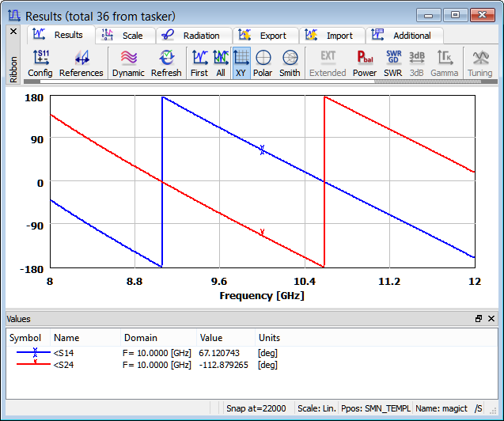Float the Values panel

(479, 319)
